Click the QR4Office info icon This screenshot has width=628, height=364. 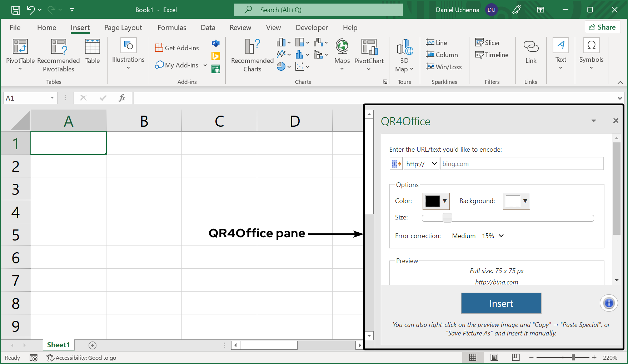click(x=609, y=303)
